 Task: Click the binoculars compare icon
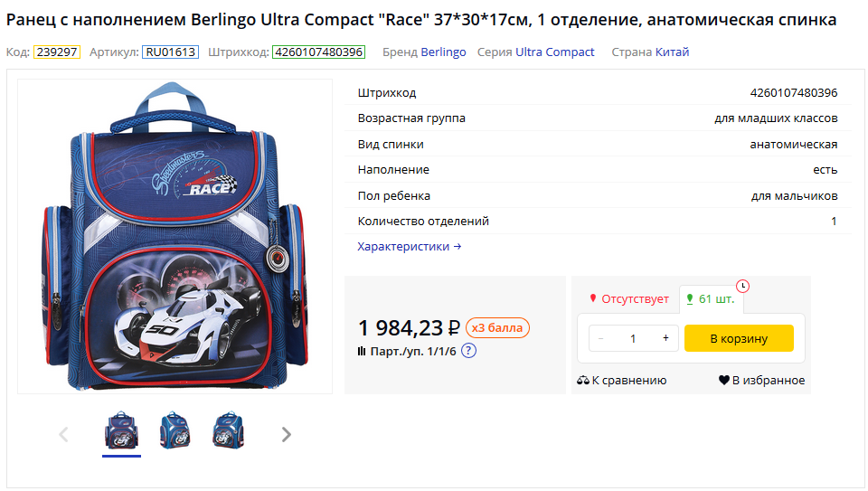(583, 381)
